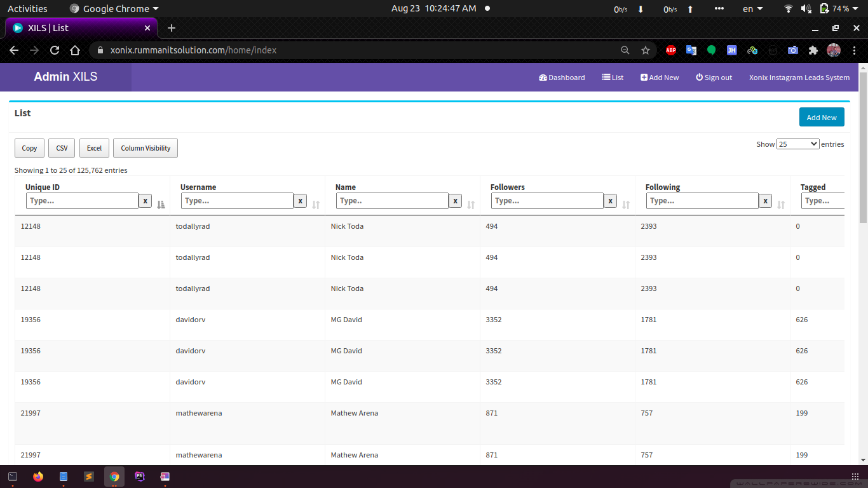Clear the Username filter with its x button
Image resolution: width=868 pixels, height=488 pixels.
point(300,201)
